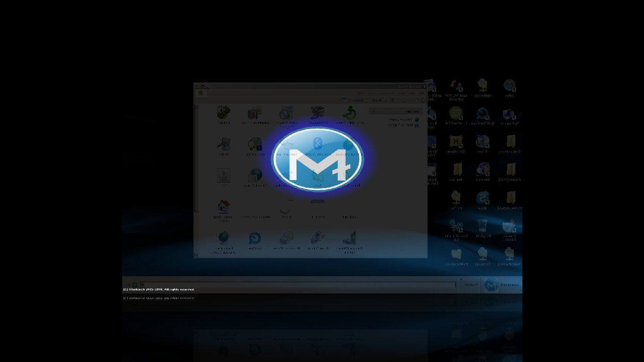Viewport: 644px width, 362px height.
Task: Open the Java coffee cup icon
Action: (x=223, y=175)
